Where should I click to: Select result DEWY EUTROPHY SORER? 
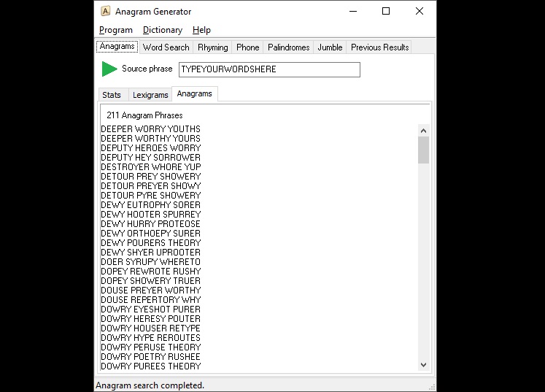click(150, 205)
